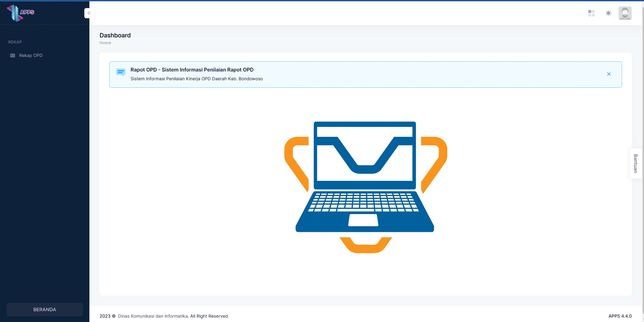Click the Home breadcrumb link

tap(105, 43)
